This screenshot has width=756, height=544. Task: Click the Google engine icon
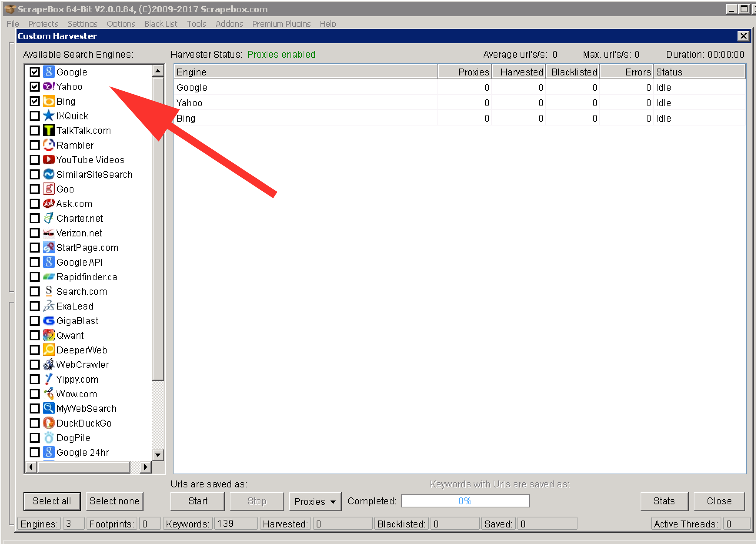(x=48, y=72)
